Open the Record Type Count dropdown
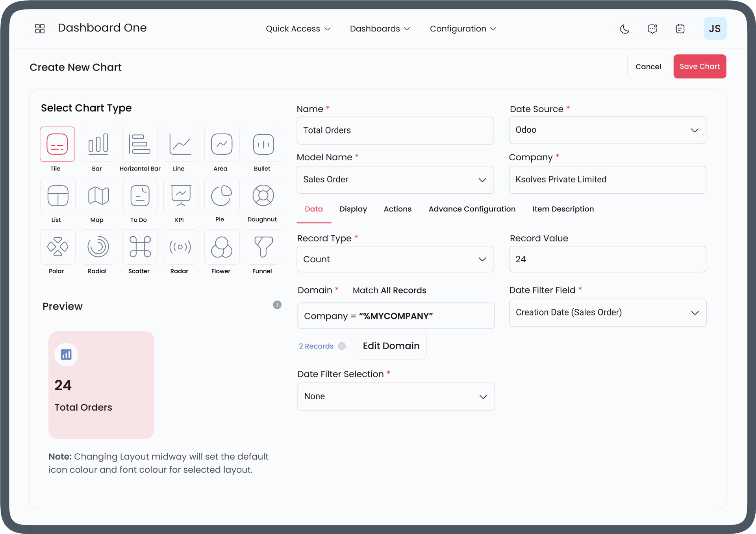This screenshot has height=534, width=756. [395, 259]
